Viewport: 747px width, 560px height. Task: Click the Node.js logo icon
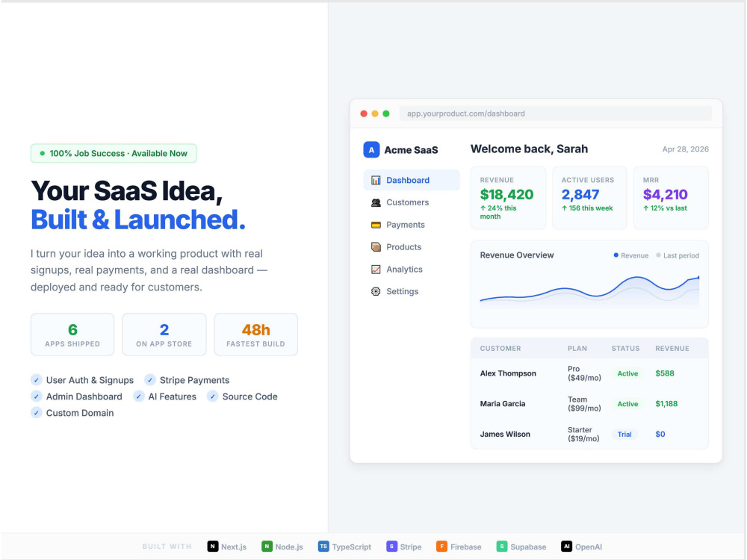click(x=267, y=547)
